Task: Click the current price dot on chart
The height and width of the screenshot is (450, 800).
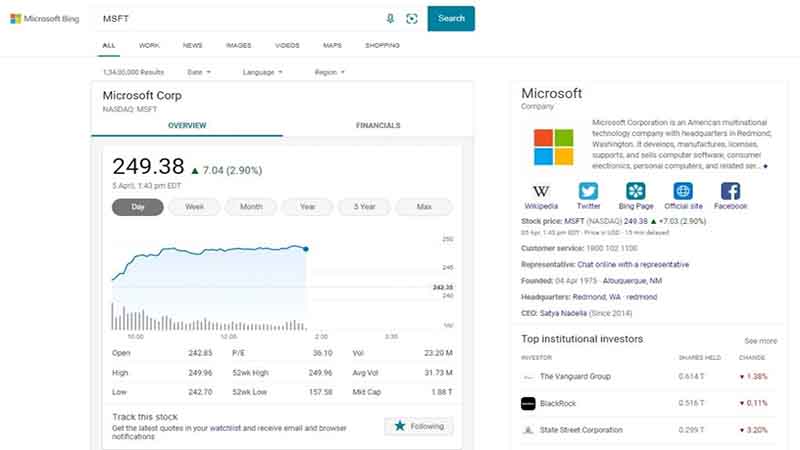Action: (x=306, y=249)
